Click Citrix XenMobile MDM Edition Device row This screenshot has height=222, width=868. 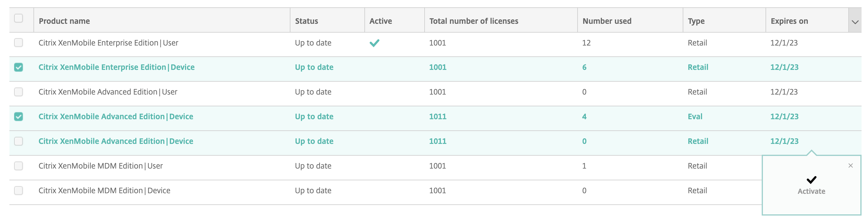click(104, 191)
